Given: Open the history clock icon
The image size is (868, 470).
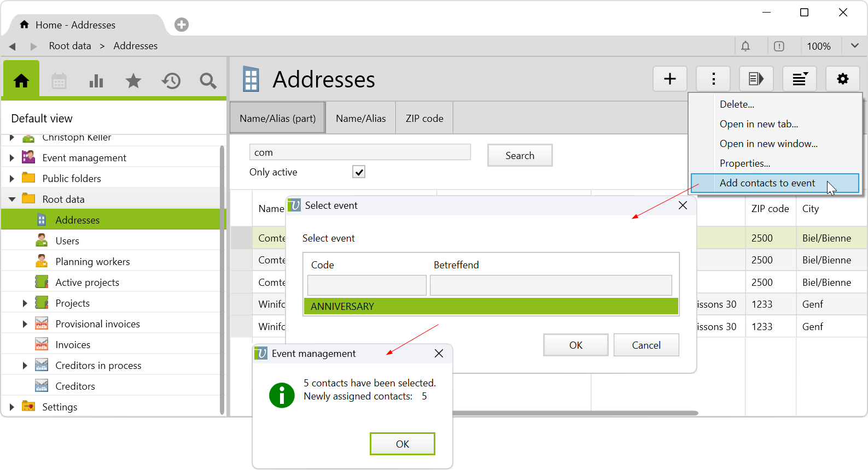Looking at the screenshot, I should click(x=171, y=81).
